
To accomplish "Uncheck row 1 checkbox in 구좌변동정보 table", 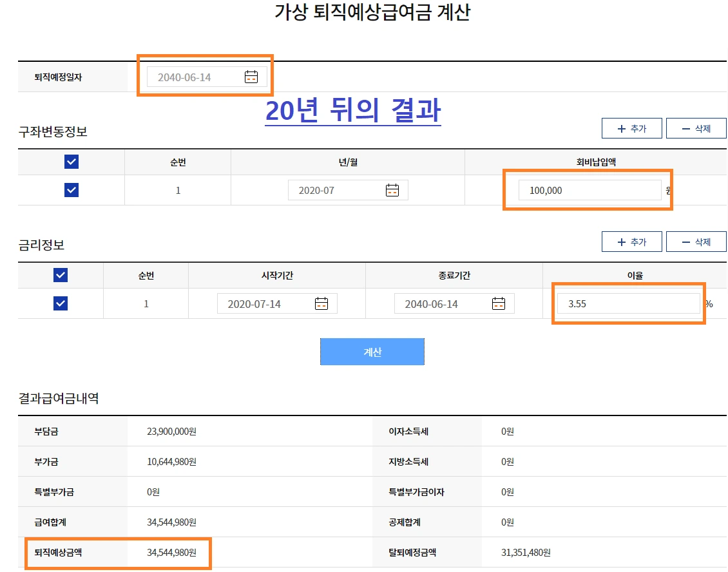I will coord(70,189).
